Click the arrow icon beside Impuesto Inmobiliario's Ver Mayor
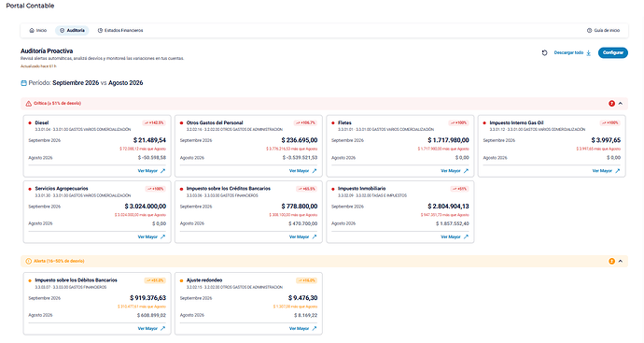The width and height of the screenshot is (644, 343). [x=466, y=236]
